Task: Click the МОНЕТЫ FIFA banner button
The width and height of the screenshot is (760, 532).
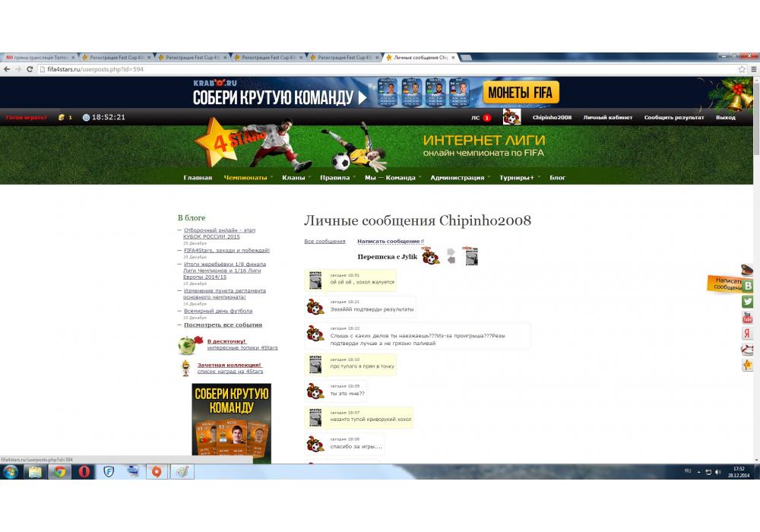Action: pyautogui.click(x=521, y=92)
